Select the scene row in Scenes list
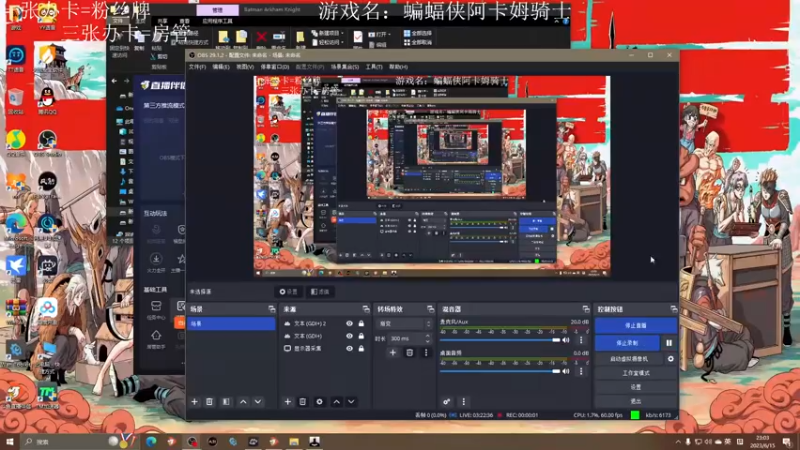 pyautogui.click(x=231, y=323)
